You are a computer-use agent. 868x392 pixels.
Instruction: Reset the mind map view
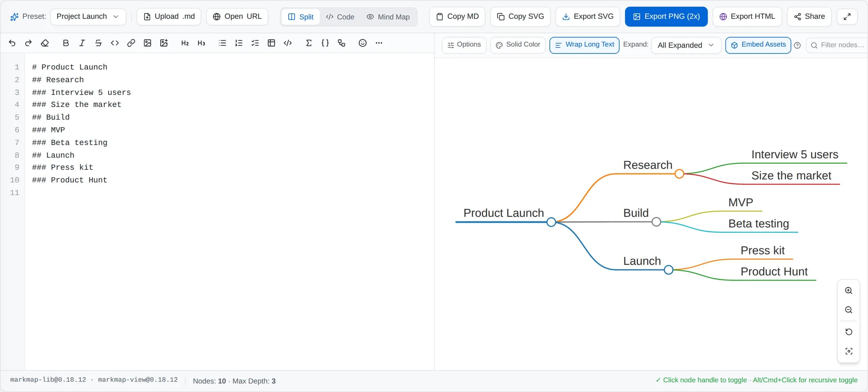tap(848, 332)
